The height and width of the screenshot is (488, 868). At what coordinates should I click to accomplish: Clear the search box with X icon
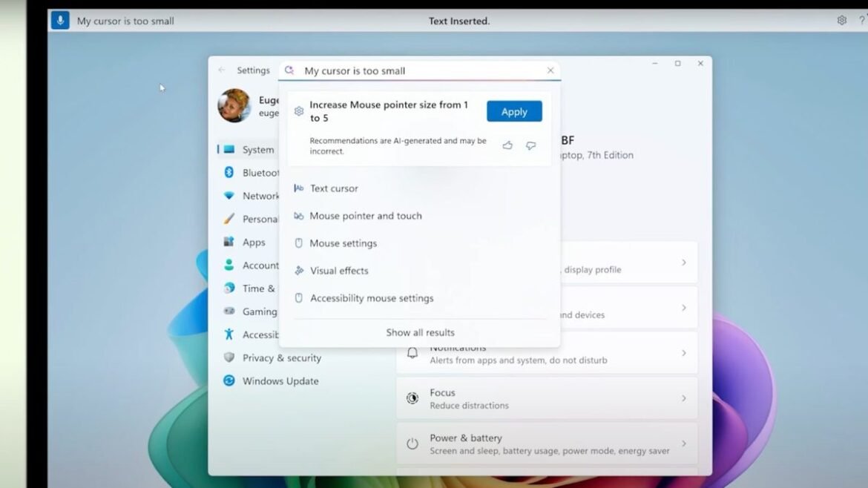click(x=550, y=70)
